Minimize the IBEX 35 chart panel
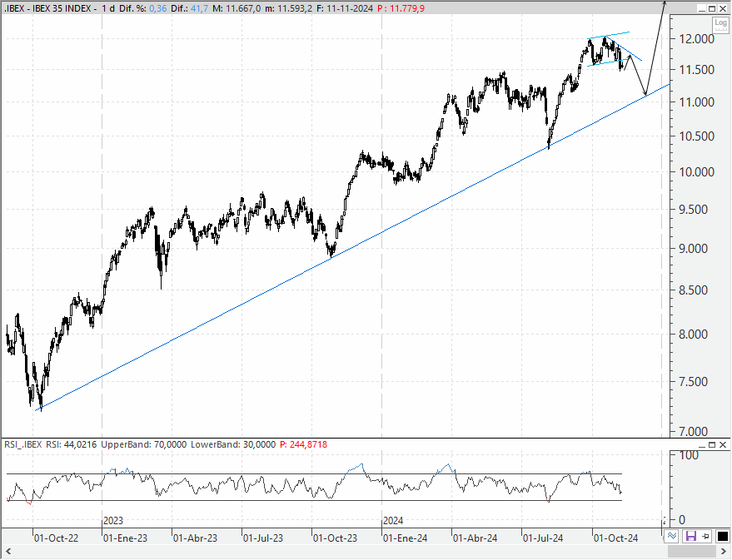732x560 pixels. (702, 8)
